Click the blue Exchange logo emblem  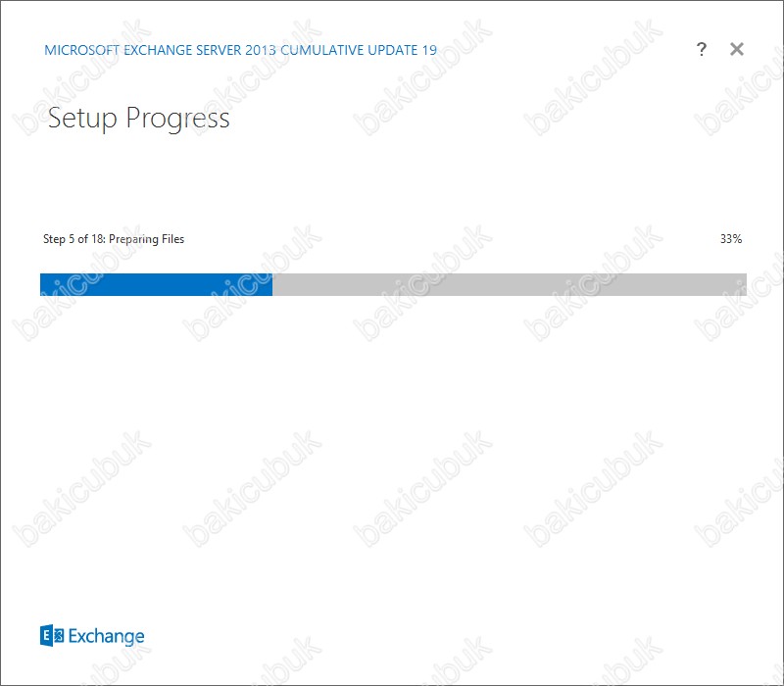(52, 635)
